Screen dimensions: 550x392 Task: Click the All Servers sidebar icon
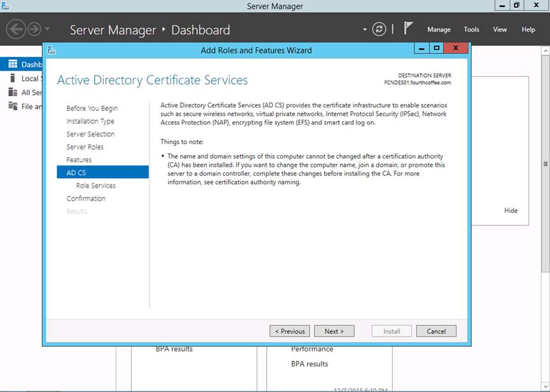click(x=12, y=92)
